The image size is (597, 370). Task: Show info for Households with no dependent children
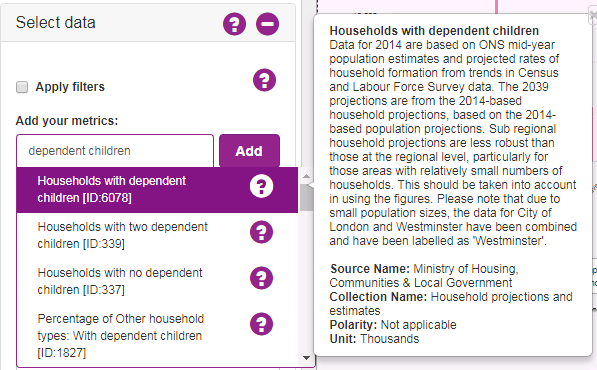[261, 278]
